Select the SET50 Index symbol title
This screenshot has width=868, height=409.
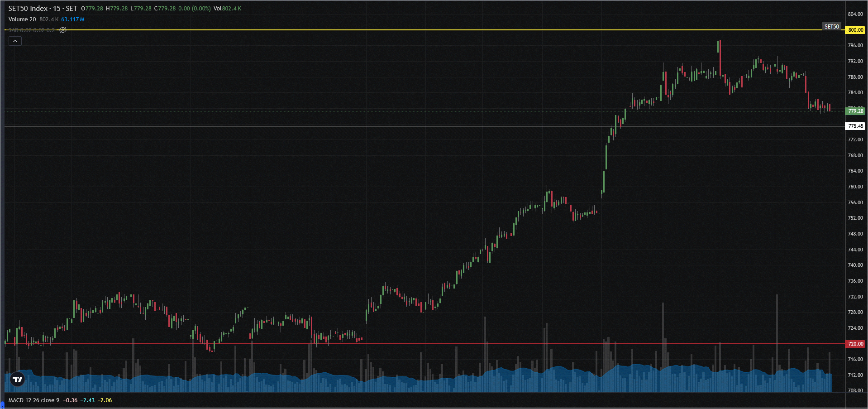43,9
